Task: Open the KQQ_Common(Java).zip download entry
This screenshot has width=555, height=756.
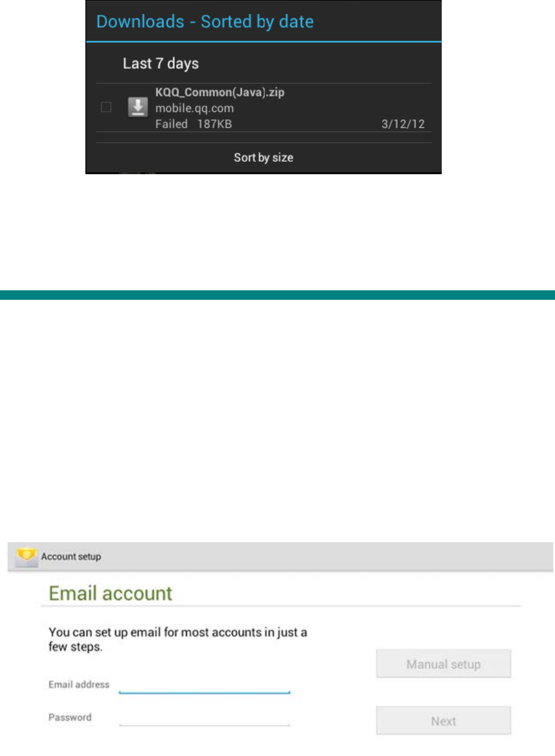Action: coord(264,108)
